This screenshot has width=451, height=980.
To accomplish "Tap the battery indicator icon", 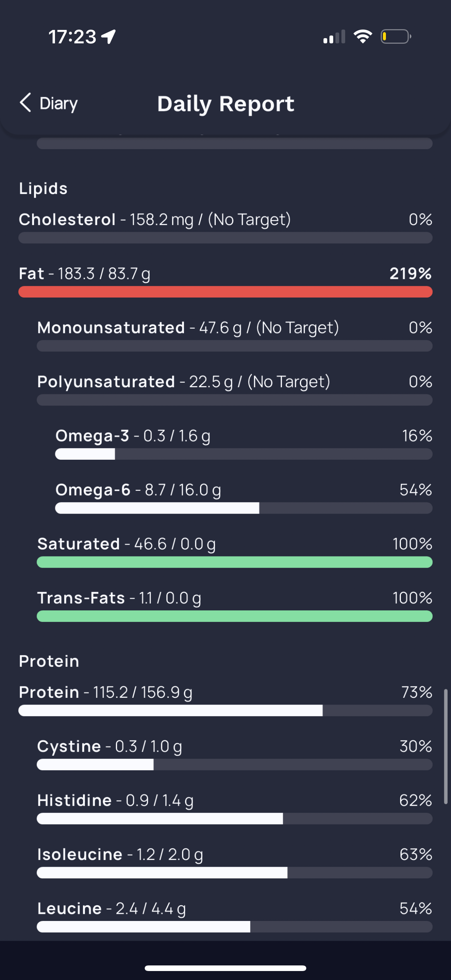I will point(396,37).
